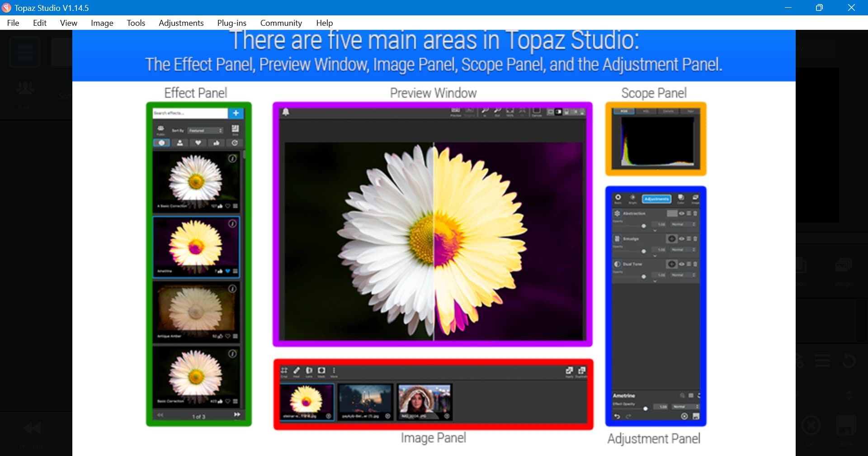Screen dimensions: 868x456
Task: Click the notification bell icon in Preview Window
Action: 286,112
